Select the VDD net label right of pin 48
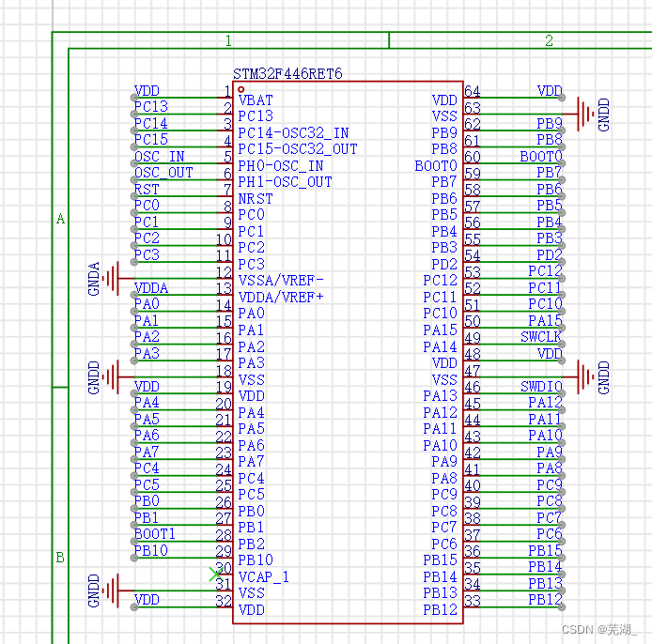This screenshot has width=652, height=644. tap(550, 353)
